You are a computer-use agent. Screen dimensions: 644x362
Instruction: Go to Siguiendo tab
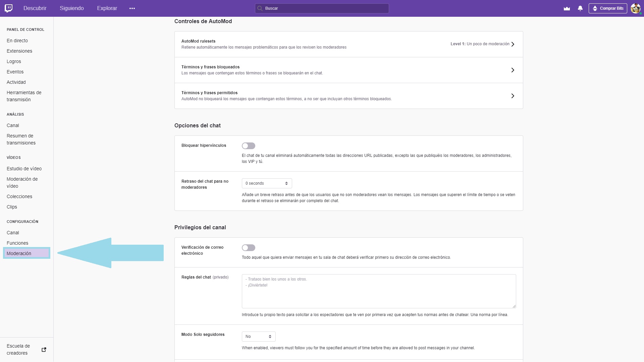(x=72, y=8)
